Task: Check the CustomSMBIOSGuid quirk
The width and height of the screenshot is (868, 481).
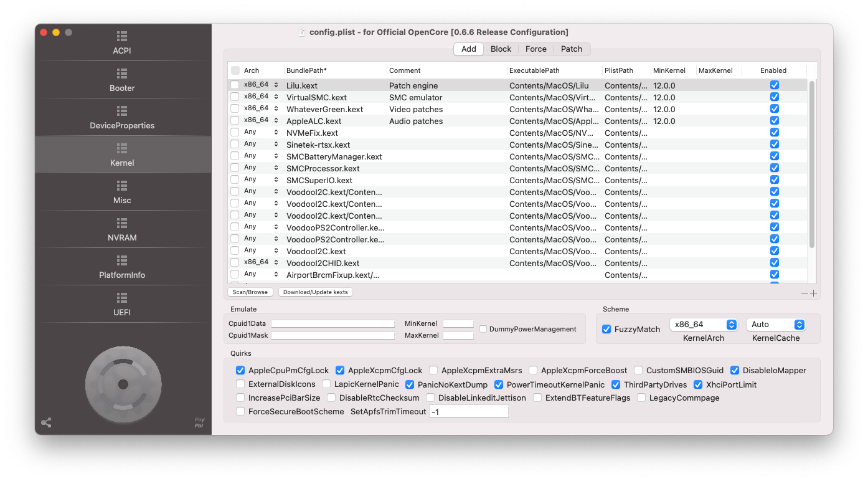Action: tap(638, 370)
